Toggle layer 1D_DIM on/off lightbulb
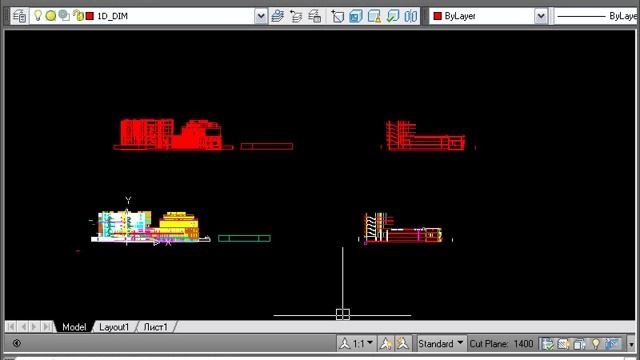 [x=38, y=16]
